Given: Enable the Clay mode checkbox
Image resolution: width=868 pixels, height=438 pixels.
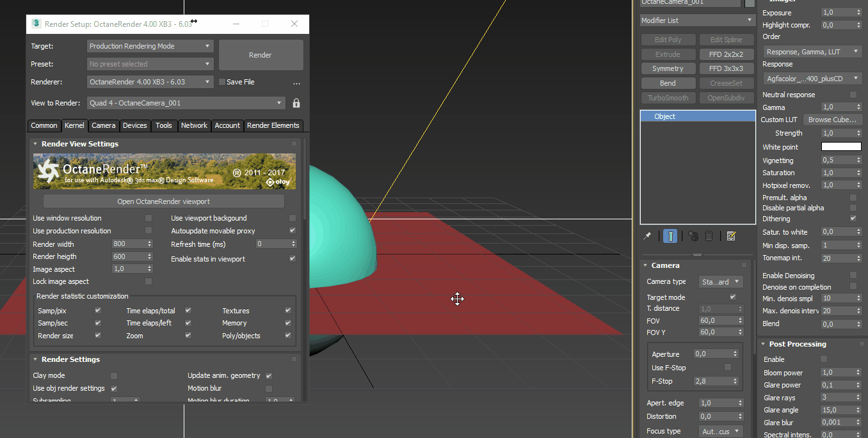Looking at the screenshot, I should (114, 375).
